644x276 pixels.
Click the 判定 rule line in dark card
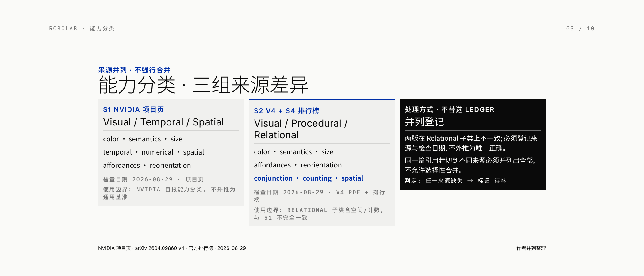point(455,181)
